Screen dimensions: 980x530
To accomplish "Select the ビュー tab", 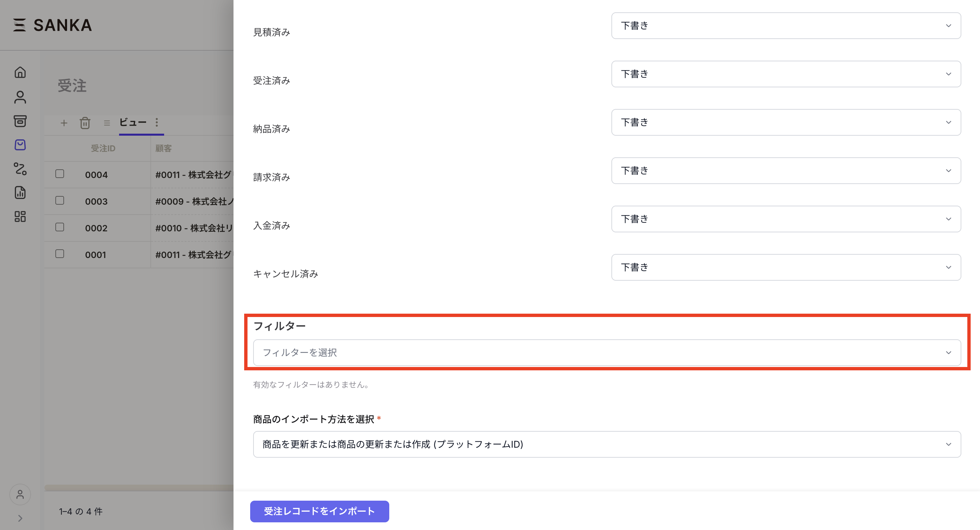I will point(133,122).
